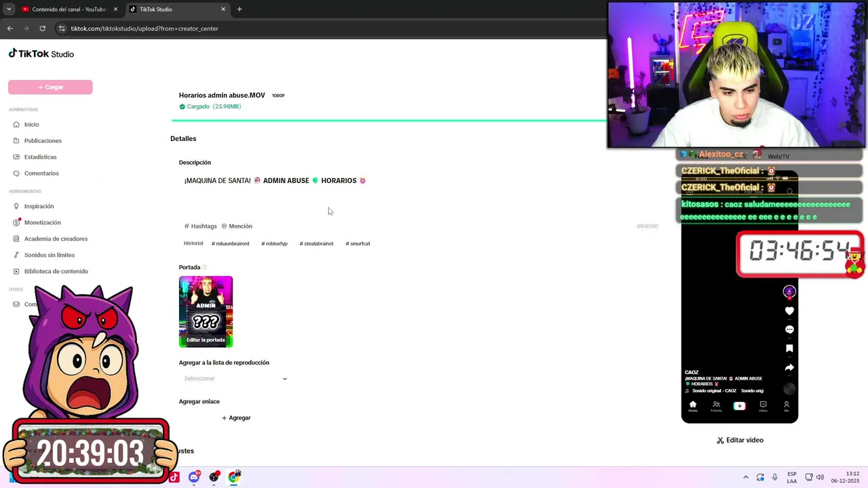This screenshot has height=488, width=868.
Task: Open Inspiración in the sidebar
Action: (x=39, y=206)
